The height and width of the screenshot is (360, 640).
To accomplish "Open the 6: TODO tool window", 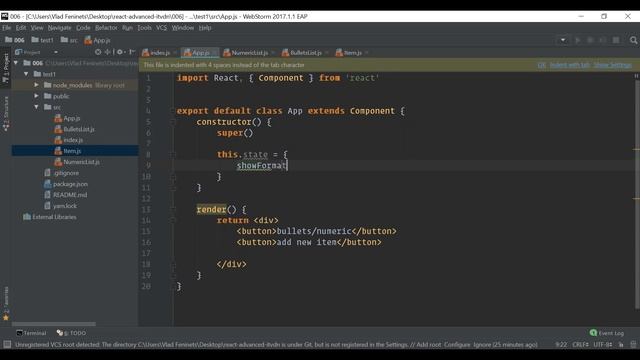I will click(71, 333).
